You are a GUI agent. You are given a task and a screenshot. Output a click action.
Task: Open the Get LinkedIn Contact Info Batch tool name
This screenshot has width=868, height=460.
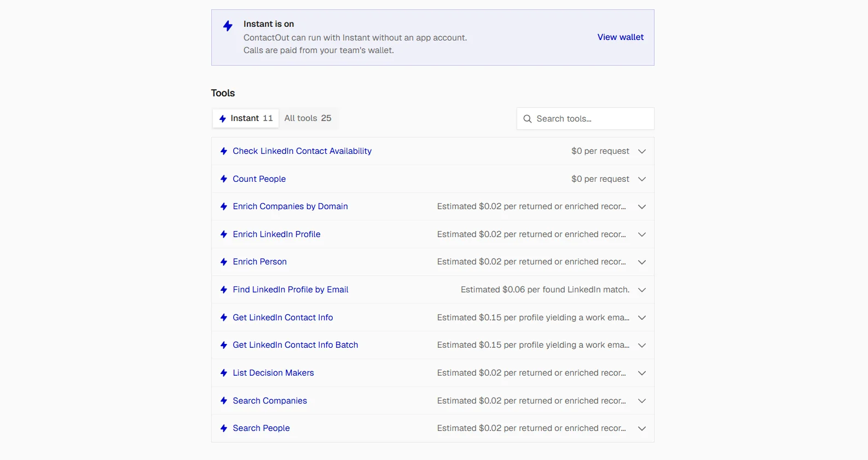pos(296,345)
